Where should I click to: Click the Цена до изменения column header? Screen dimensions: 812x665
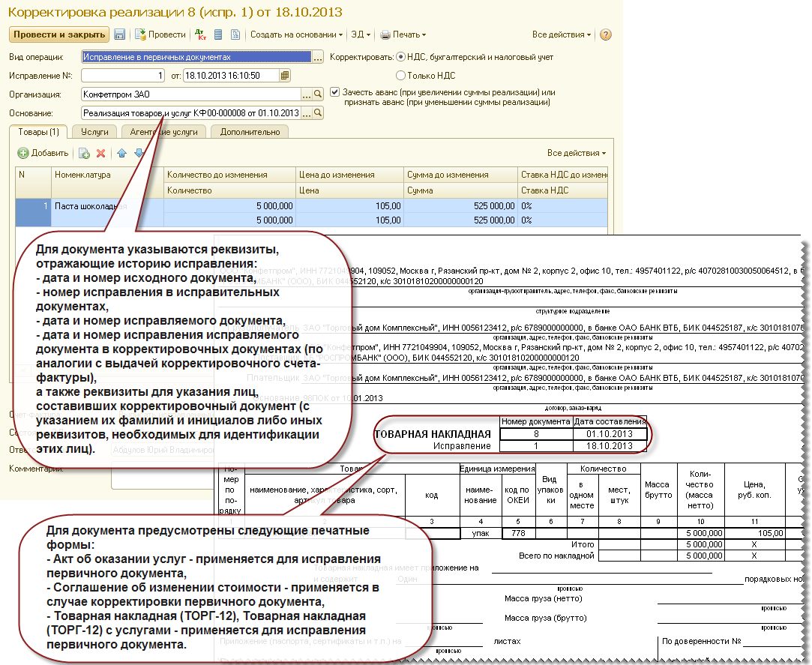pos(349,175)
